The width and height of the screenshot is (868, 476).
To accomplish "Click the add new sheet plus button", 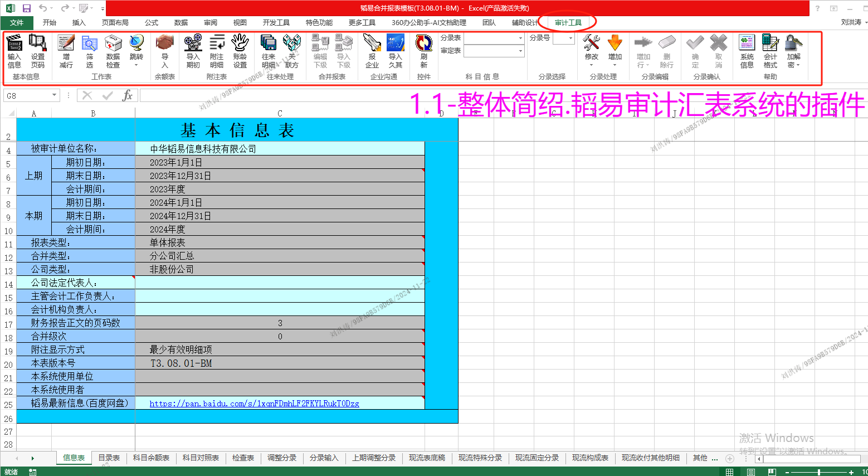I will (x=730, y=458).
